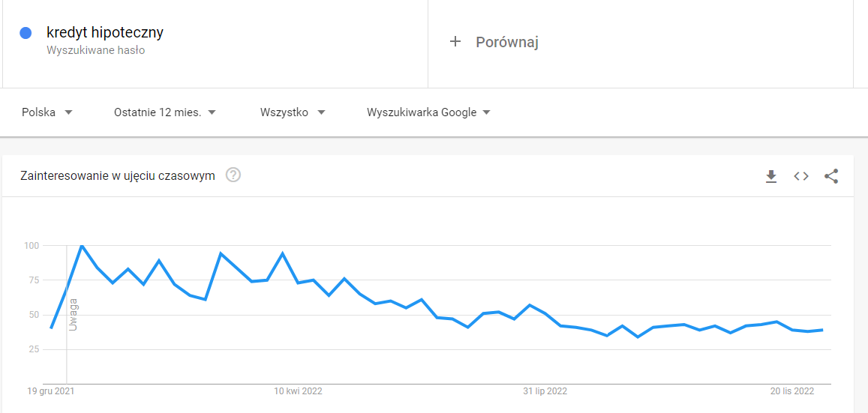Open the Wyszukiwarka Google source dropdown
This screenshot has width=868, height=413.
point(428,112)
